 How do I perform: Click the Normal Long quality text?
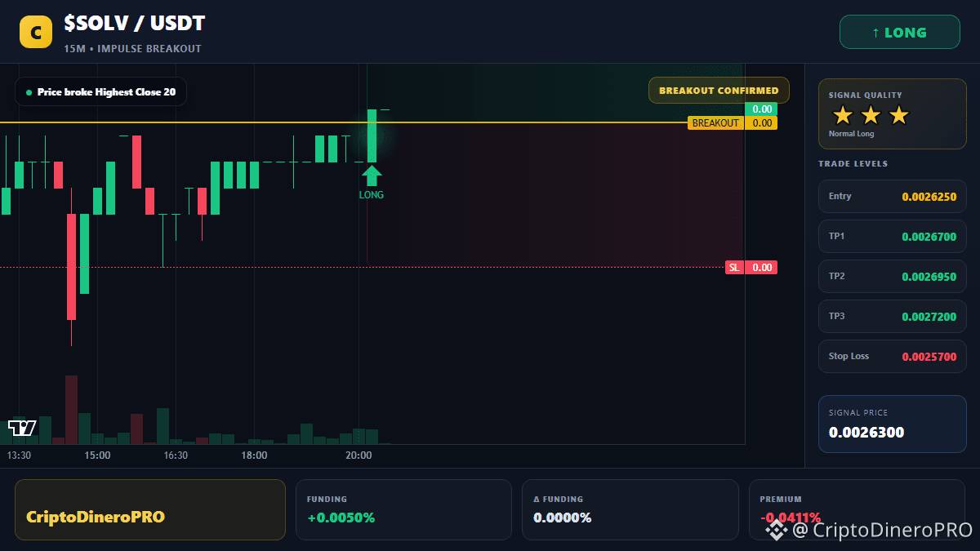851,134
